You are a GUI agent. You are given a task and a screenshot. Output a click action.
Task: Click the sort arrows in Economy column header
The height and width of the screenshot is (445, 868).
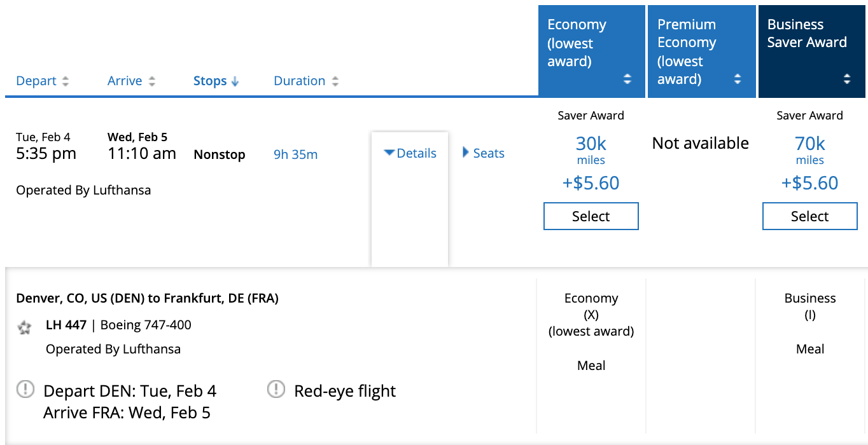pyautogui.click(x=627, y=79)
